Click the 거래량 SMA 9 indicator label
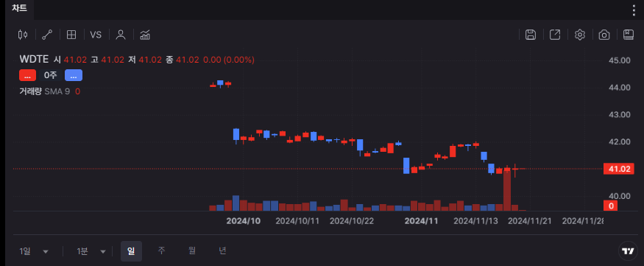Viewport: 644px width, 266px height. point(44,91)
